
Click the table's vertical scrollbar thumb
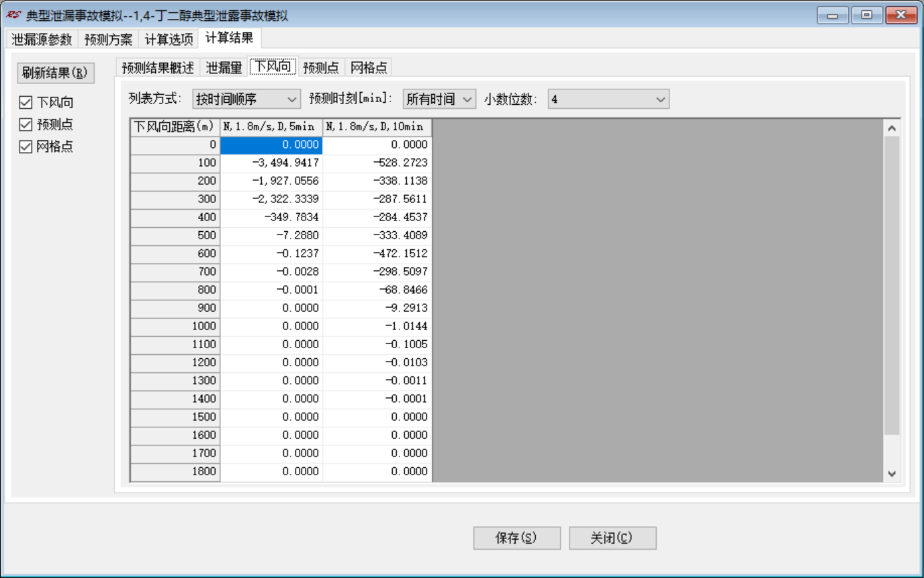coord(892,286)
